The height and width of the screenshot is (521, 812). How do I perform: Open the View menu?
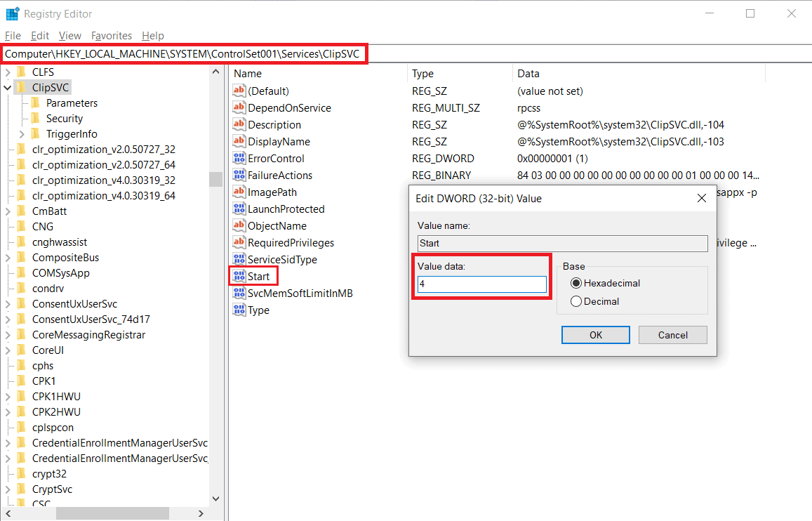[x=70, y=36]
